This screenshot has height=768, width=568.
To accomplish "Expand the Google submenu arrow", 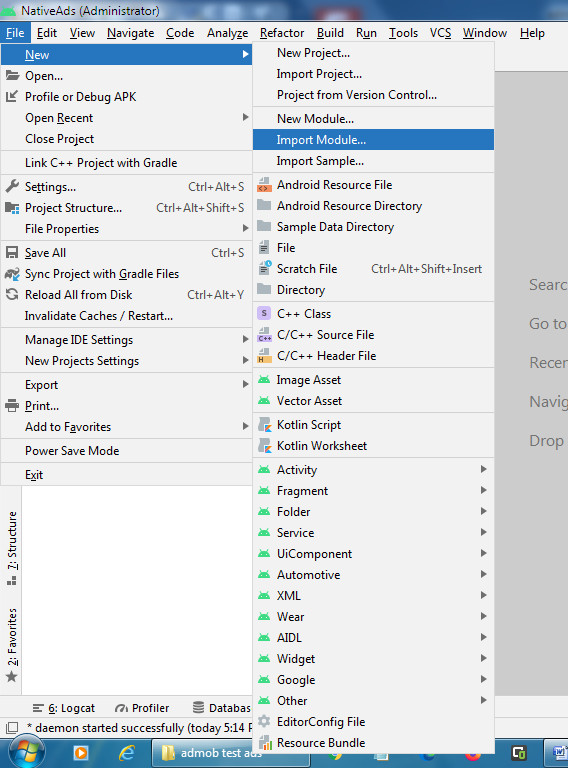I will pyautogui.click(x=484, y=679).
